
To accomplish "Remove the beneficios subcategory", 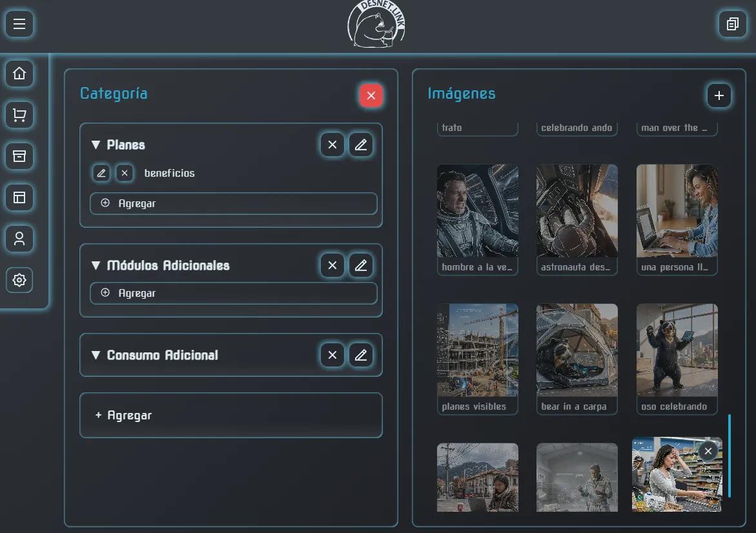I will coord(125,173).
